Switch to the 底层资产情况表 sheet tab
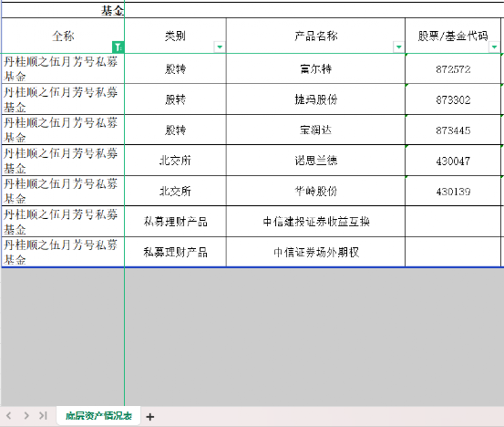Screen dimensions: 504x427 [98, 416]
